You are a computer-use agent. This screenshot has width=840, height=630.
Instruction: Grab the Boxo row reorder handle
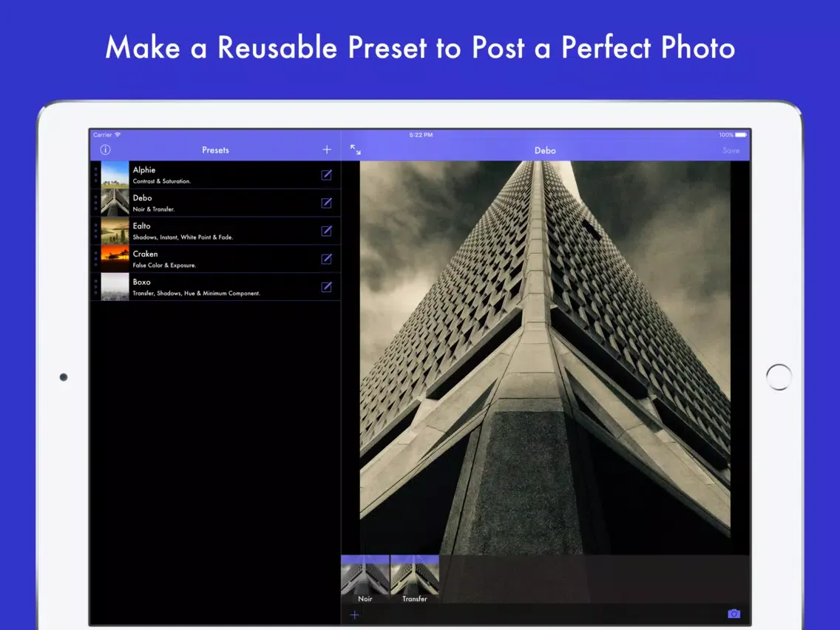click(96, 287)
